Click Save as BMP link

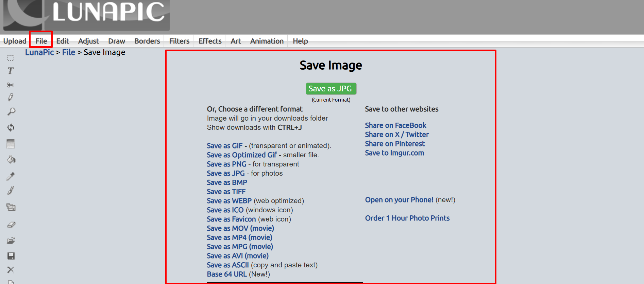coord(227,182)
